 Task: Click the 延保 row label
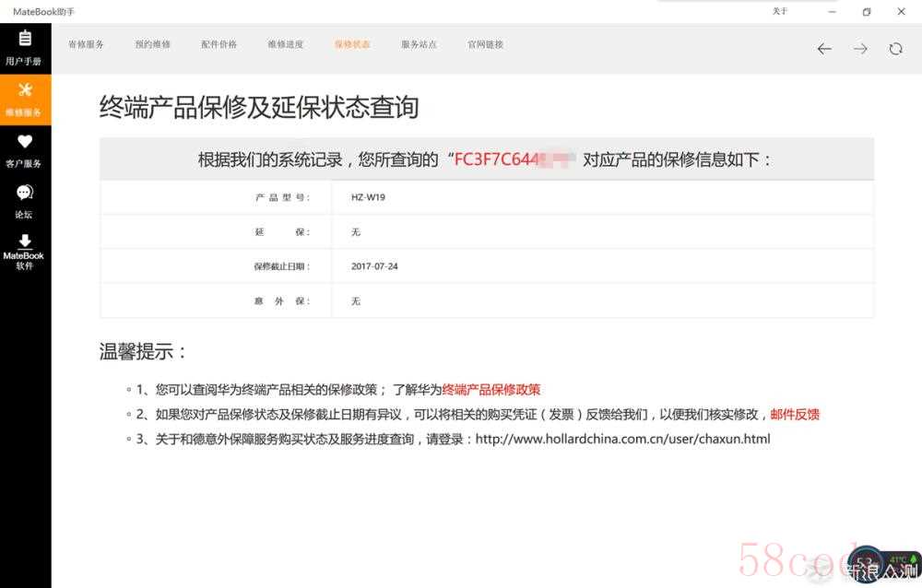pyautogui.click(x=282, y=231)
